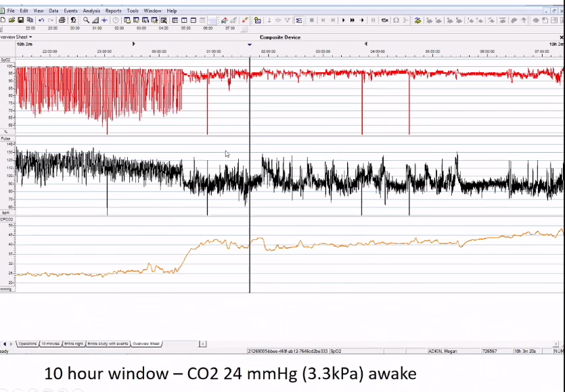The width and height of the screenshot is (565, 392).
Task: Select the funnel filter icon
Action: coord(287,20)
